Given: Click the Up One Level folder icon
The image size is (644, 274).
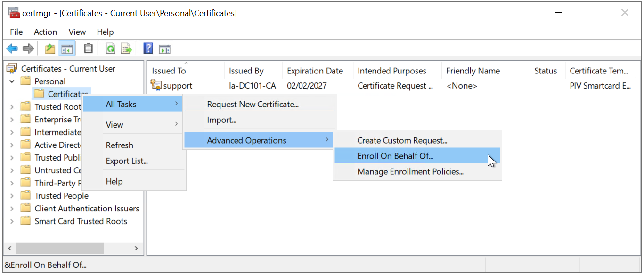Looking at the screenshot, I should click(50, 48).
